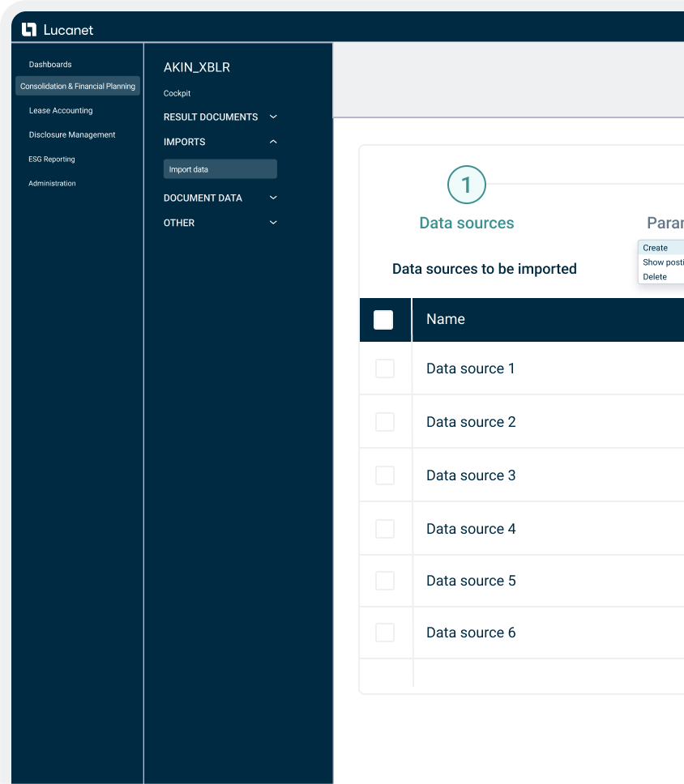Expand the OTHER section chevron
The width and height of the screenshot is (684, 784).
(x=273, y=223)
